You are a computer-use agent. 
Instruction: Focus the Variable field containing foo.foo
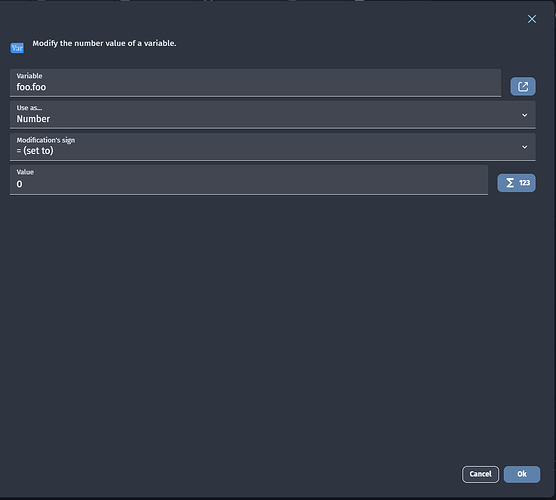pos(255,83)
